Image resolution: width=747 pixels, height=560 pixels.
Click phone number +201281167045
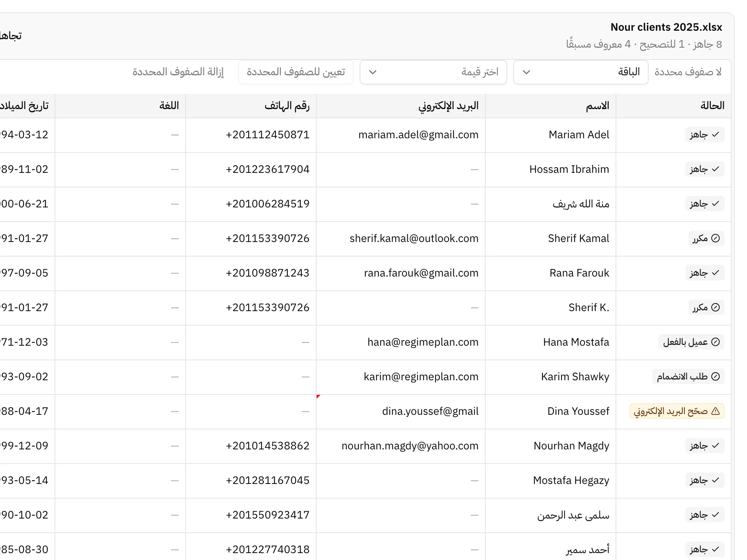[x=267, y=480]
